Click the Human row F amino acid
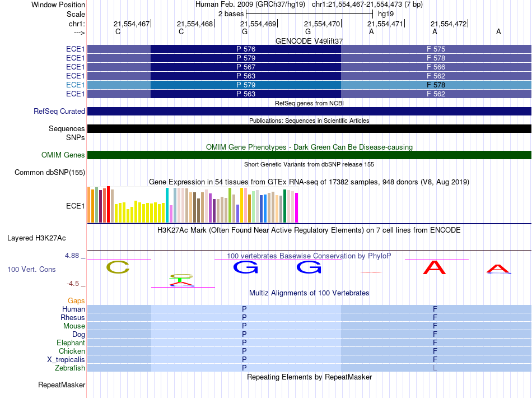The image size is (532, 398). [435, 309]
